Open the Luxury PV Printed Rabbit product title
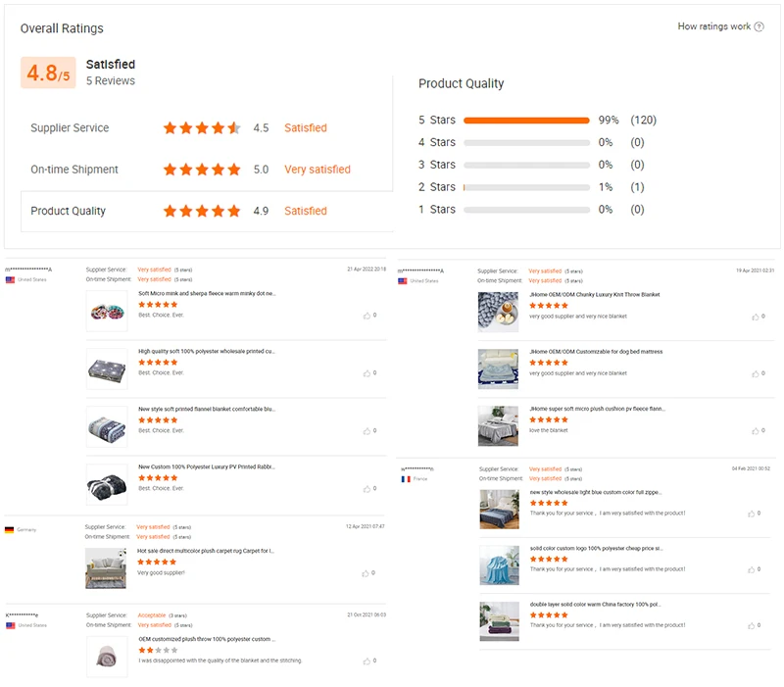The image size is (784, 687). click(x=207, y=466)
